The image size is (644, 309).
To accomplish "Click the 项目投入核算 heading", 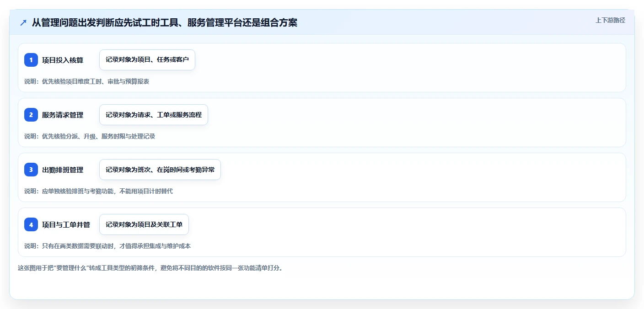I will [63, 60].
